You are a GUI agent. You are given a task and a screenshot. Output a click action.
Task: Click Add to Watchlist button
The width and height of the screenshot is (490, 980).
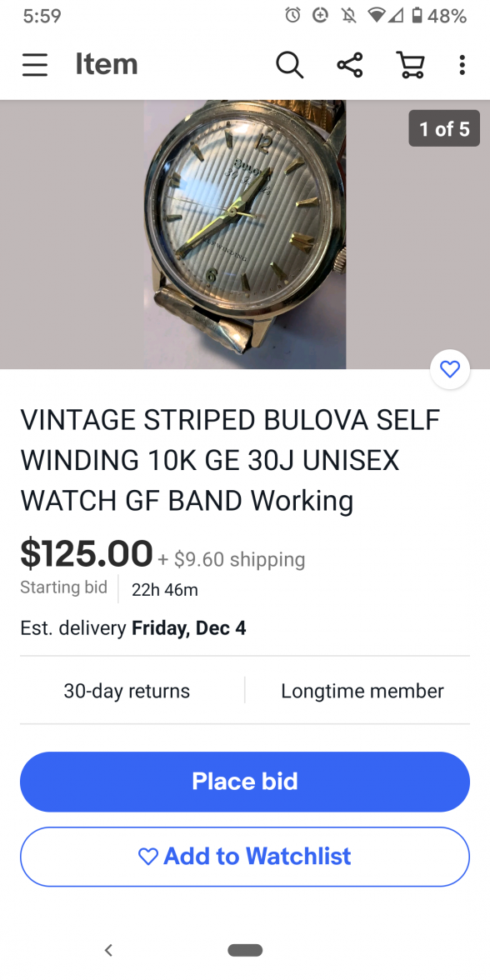click(x=245, y=857)
